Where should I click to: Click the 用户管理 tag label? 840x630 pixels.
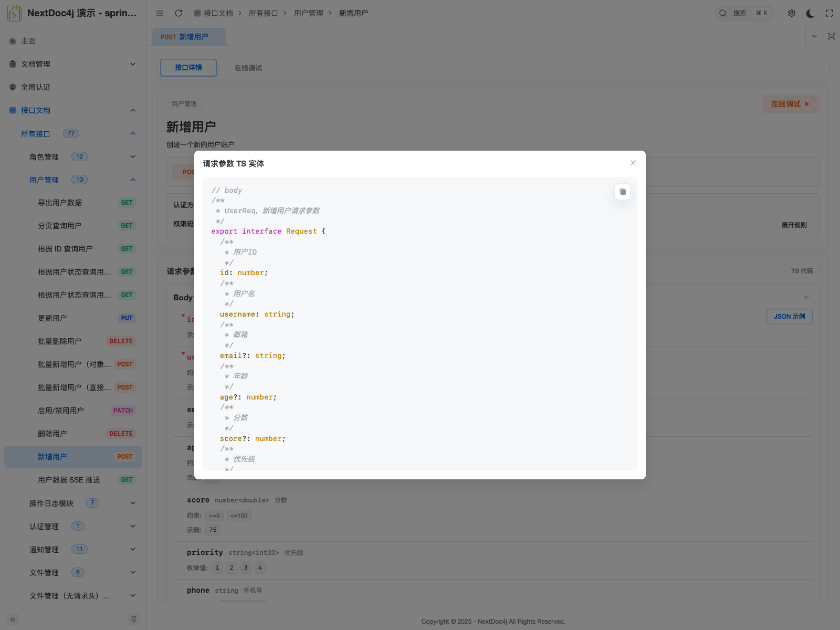tap(184, 104)
